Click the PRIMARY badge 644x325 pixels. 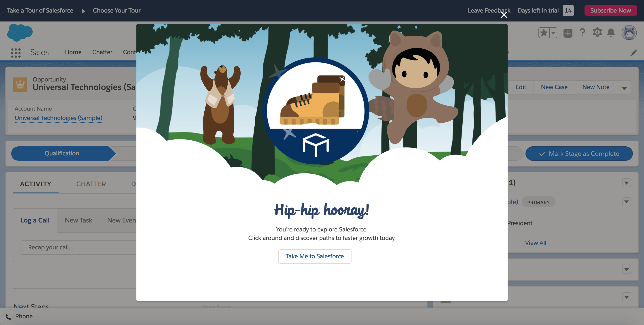click(538, 202)
